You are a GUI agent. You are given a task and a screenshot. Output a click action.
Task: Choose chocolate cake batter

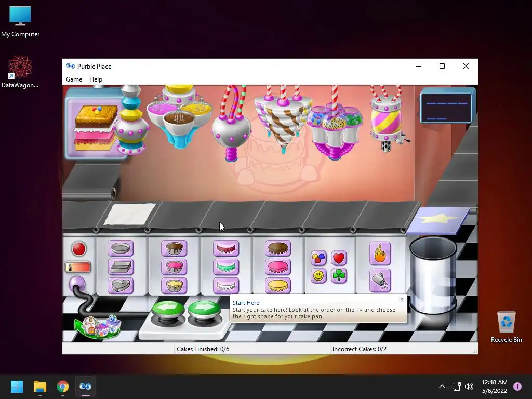(x=174, y=248)
